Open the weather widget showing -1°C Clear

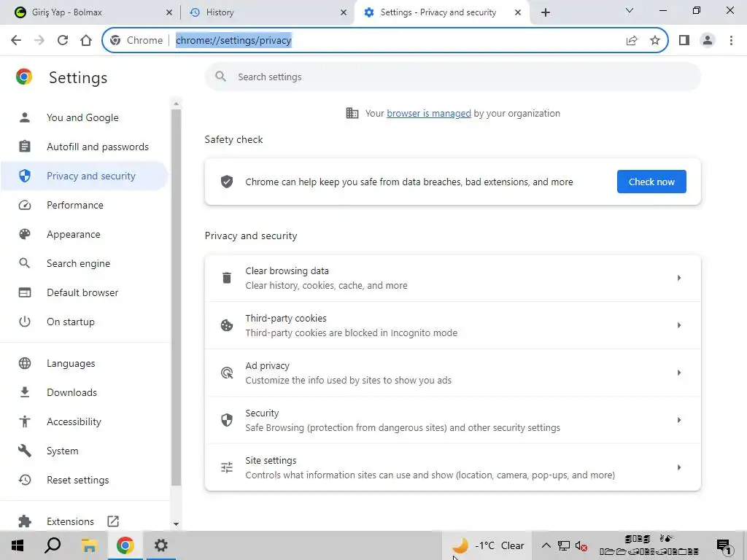(x=488, y=545)
